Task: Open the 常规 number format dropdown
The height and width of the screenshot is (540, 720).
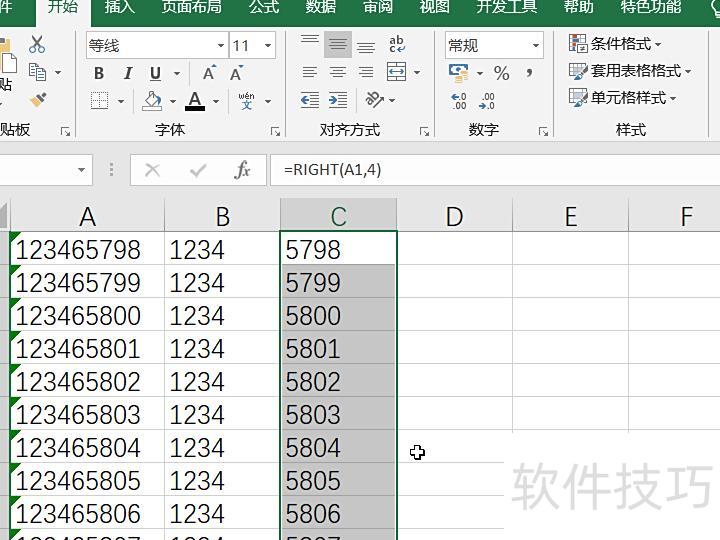Action: click(535, 45)
